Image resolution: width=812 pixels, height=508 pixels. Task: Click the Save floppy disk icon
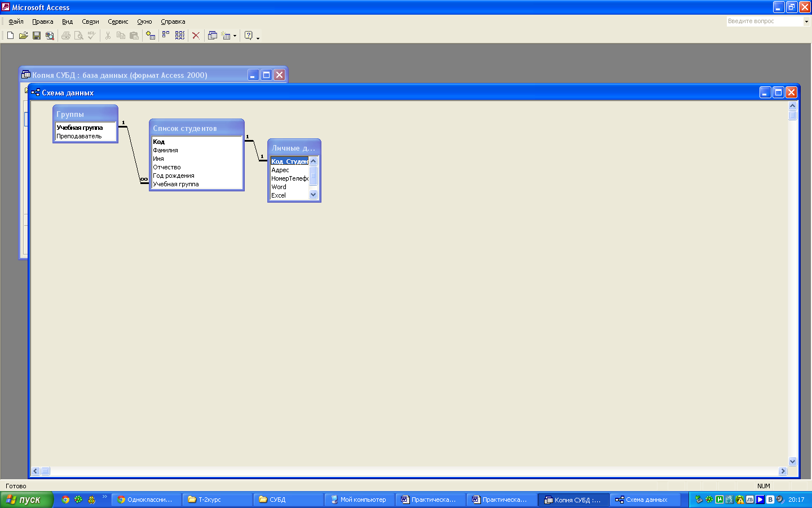[x=37, y=36]
